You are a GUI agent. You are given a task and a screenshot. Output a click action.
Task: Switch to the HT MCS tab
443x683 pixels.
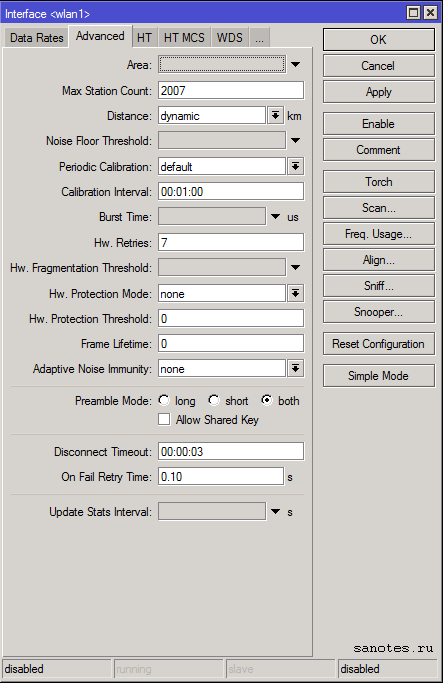point(184,38)
